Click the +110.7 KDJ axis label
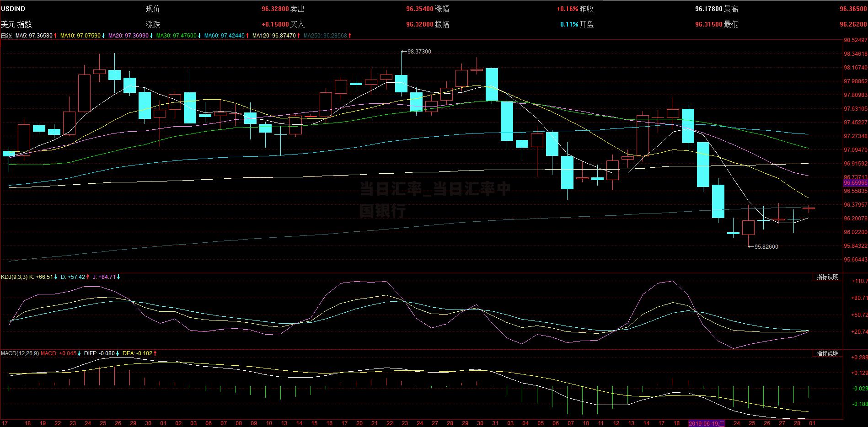The image size is (868, 427). 859,281
